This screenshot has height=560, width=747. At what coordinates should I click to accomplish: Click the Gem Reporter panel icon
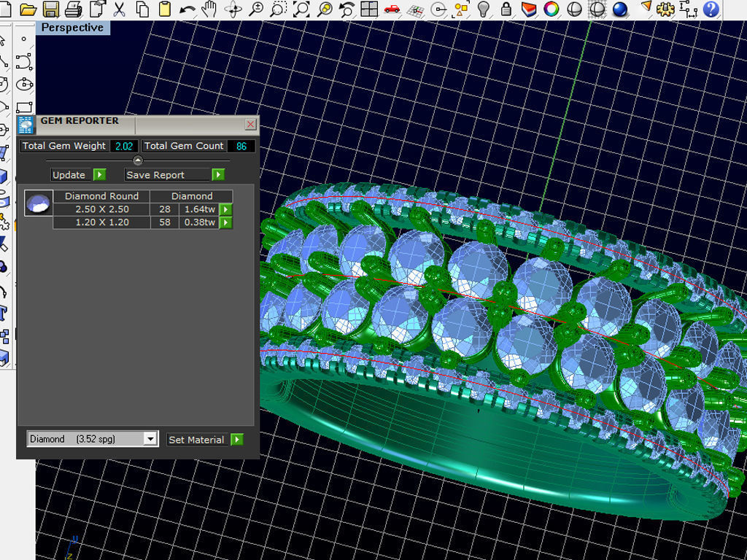[x=26, y=125]
